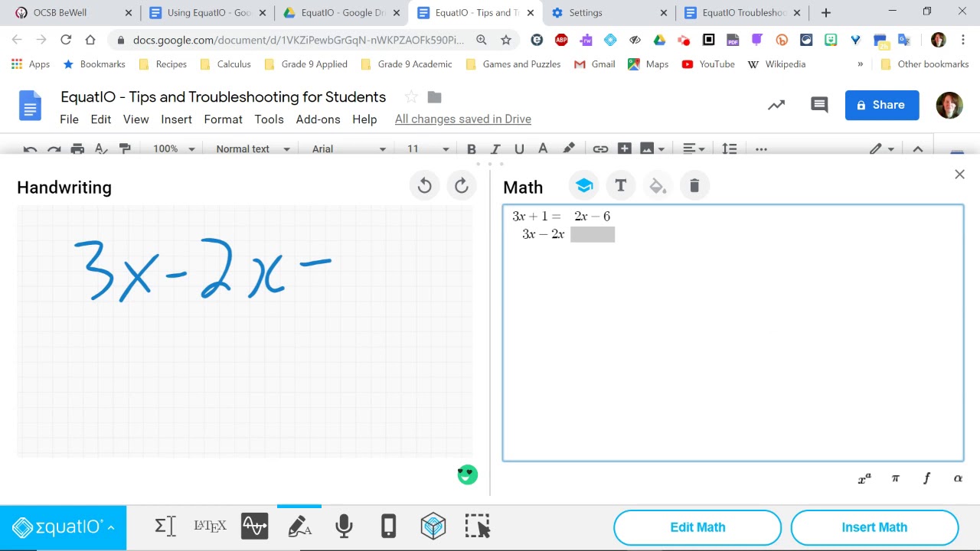Viewport: 980px width, 551px height.
Task: Switch to Settings browser tab
Action: (x=586, y=12)
